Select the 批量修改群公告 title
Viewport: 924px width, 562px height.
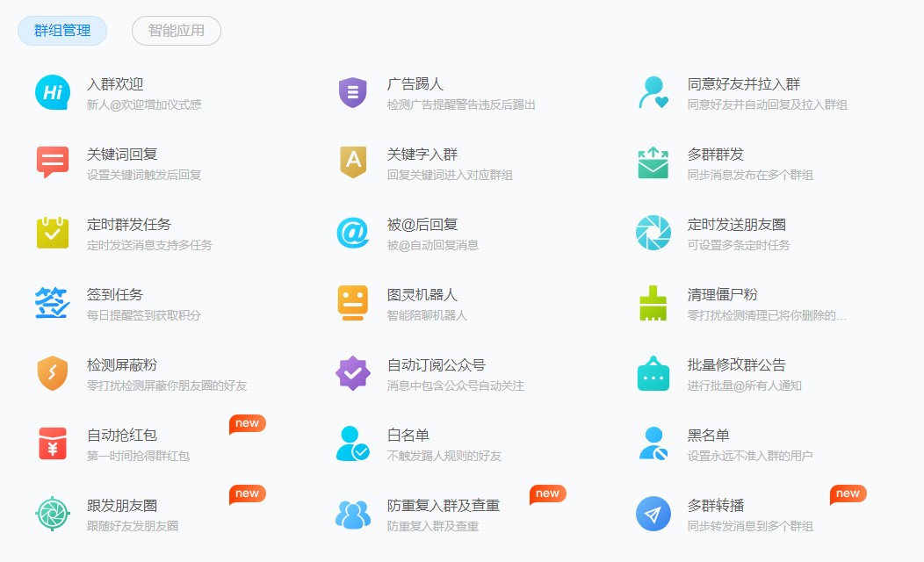coord(737,364)
